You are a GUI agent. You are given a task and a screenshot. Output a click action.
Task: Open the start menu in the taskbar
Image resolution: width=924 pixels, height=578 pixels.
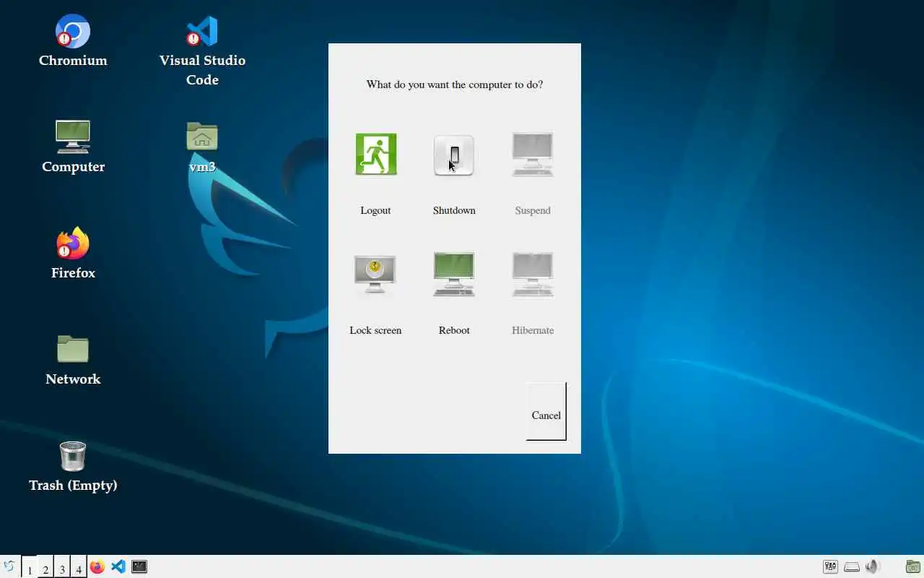click(x=9, y=567)
